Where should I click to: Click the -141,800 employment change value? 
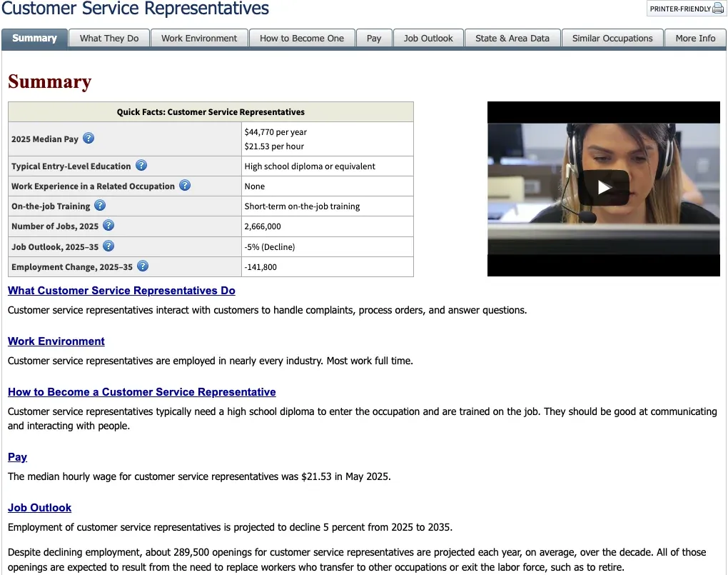click(x=261, y=267)
